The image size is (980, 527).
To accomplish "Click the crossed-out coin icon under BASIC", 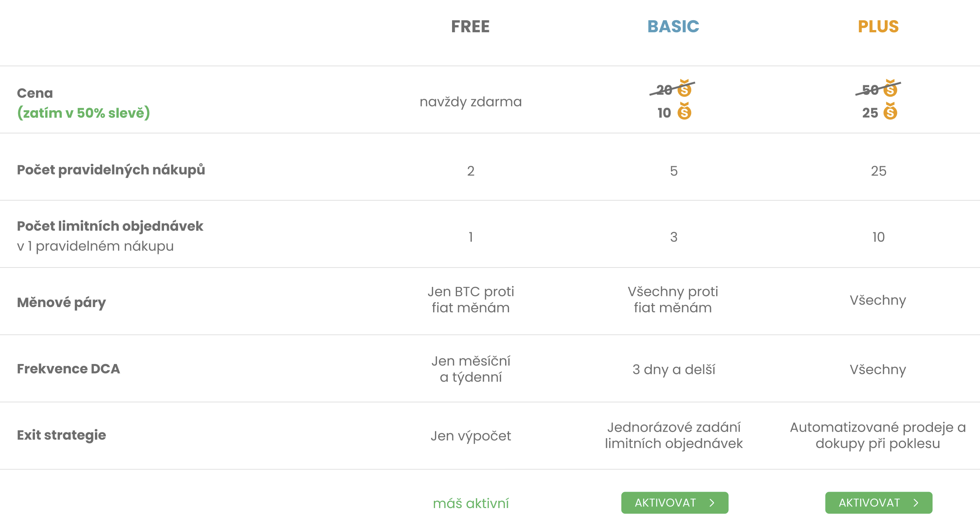I will (684, 89).
